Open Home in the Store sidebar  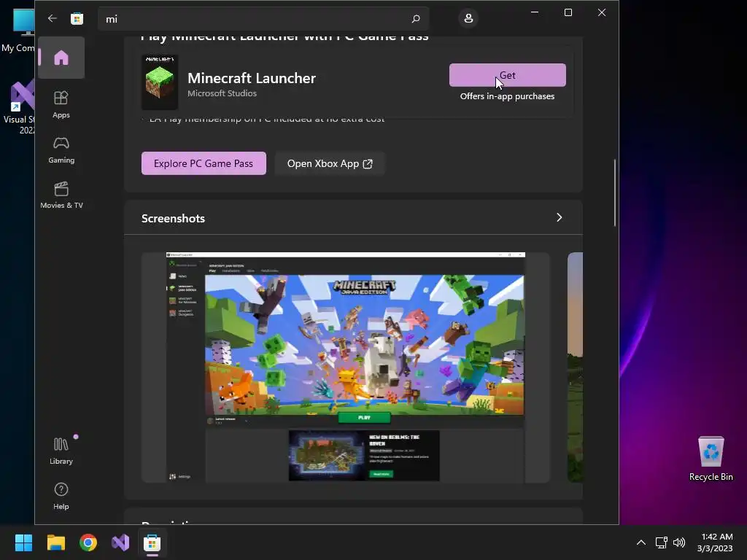[61, 58]
